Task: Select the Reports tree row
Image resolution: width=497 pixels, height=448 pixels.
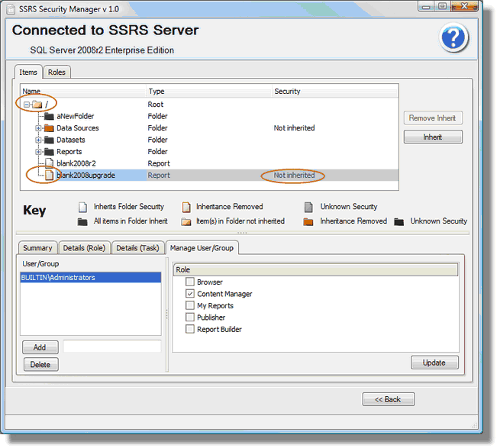Action: click(x=209, y=151)
